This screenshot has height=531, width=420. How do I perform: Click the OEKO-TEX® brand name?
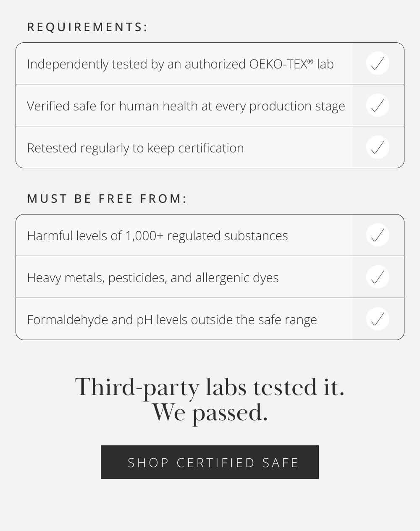click(281, 64)
